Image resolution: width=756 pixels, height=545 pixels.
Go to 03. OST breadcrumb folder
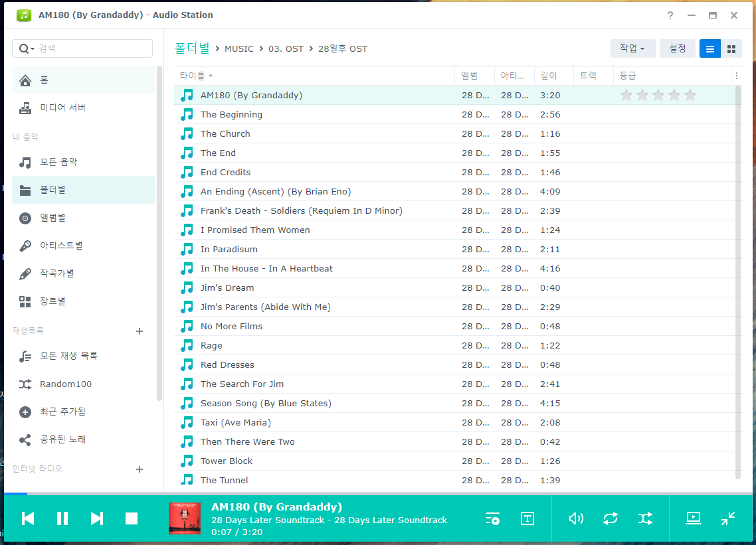coord(286,48)
